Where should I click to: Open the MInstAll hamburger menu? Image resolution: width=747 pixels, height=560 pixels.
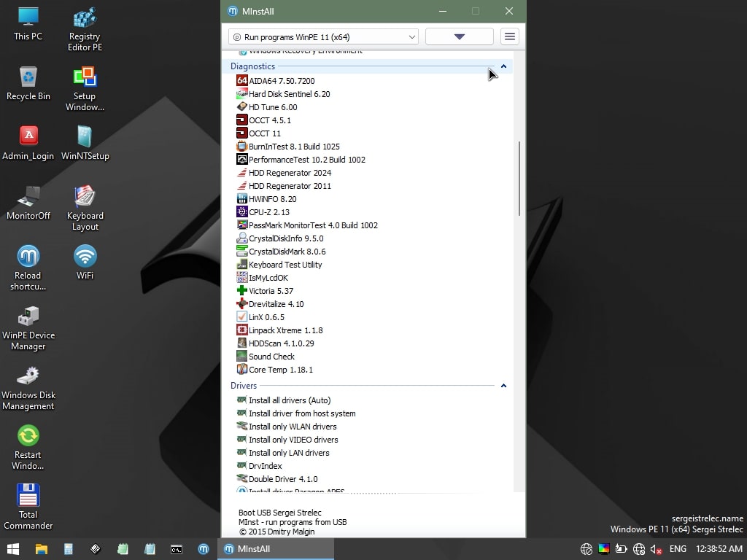[510, 36]
